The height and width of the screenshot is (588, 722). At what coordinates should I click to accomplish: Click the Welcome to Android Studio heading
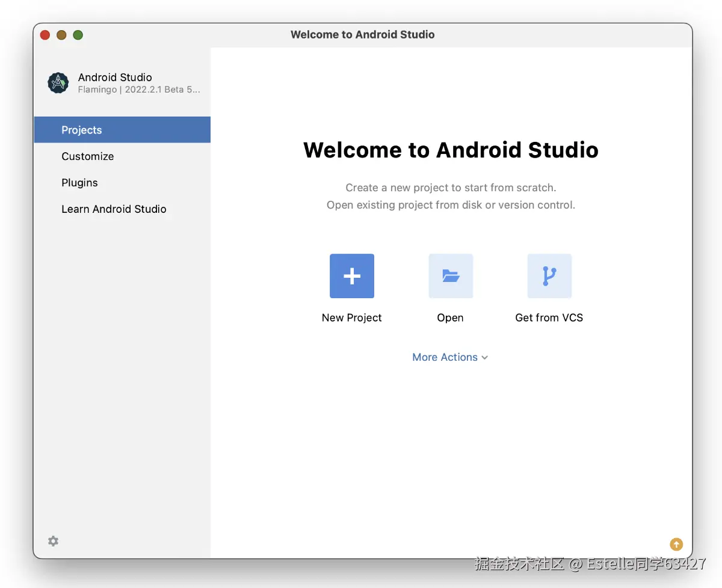[451, 150]
